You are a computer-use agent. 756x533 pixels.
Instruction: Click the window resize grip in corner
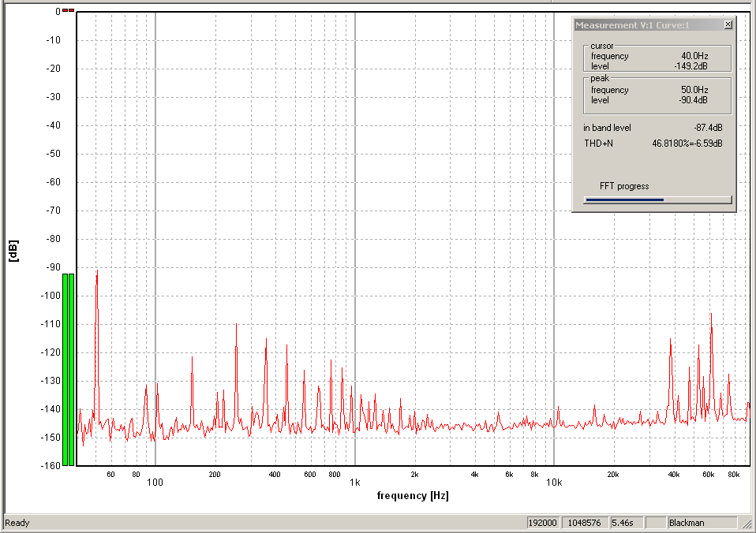click(748, 524)
